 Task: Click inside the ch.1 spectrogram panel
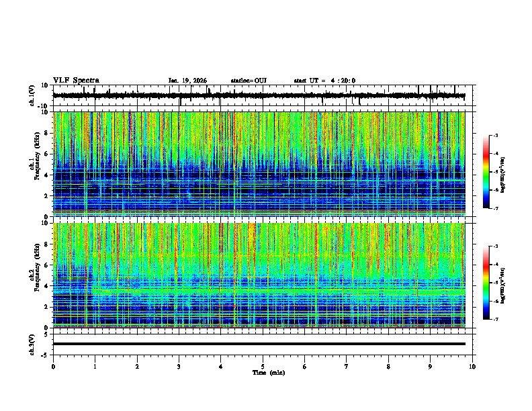259,164
